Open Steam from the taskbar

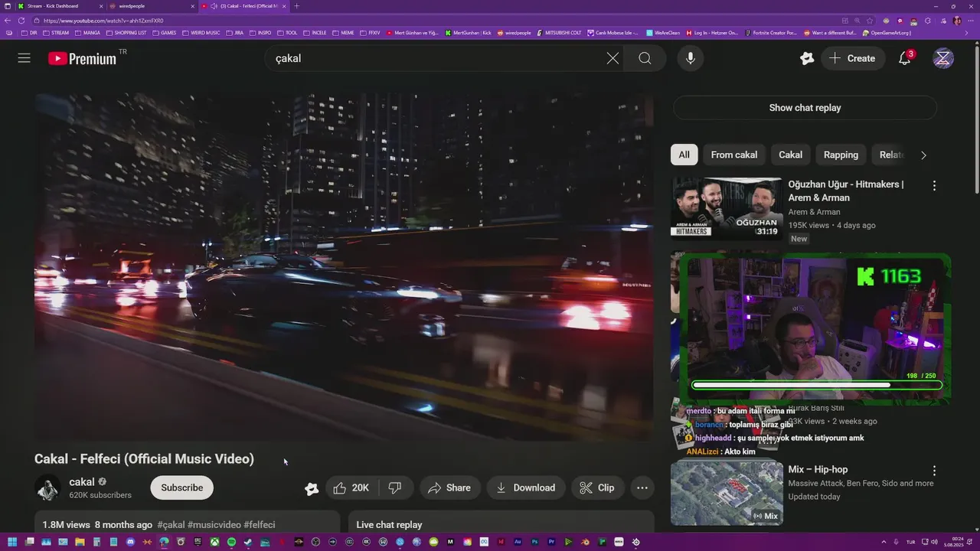pos(248,542)
